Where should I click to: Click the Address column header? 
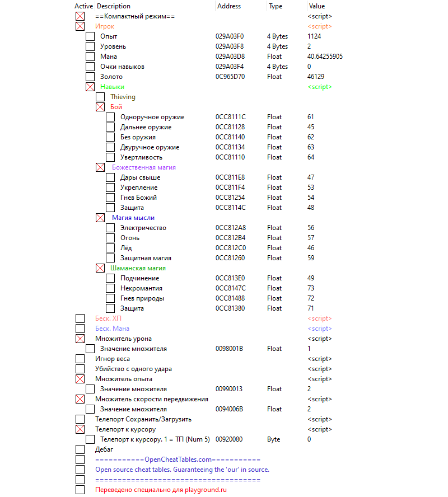pyautogui.click(x=229, y=6)
